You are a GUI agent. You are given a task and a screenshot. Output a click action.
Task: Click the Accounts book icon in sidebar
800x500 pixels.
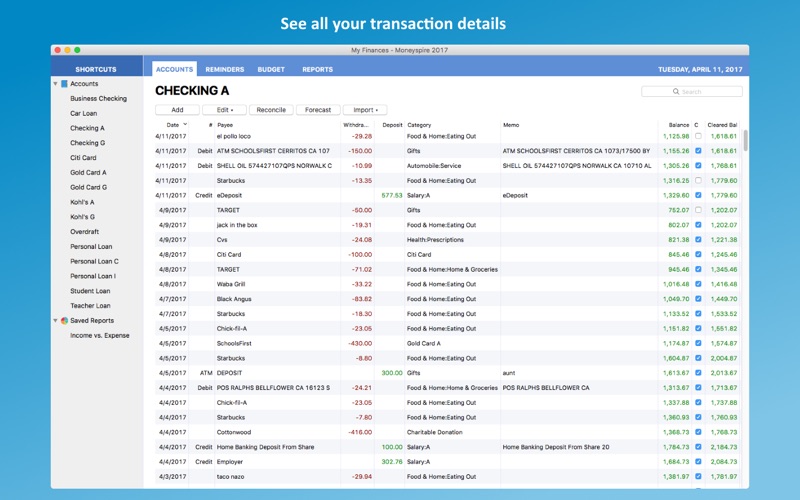[x=64, y=84]
